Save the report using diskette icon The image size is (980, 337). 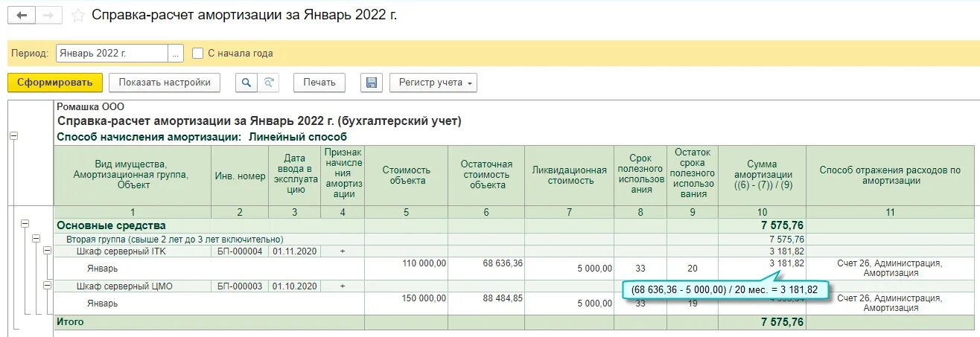point(371,83)
